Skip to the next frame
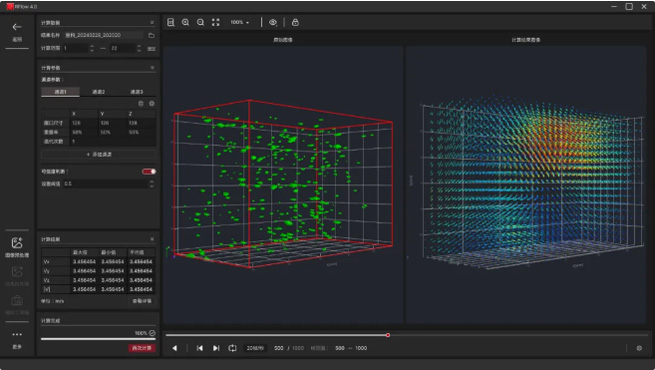The width and height of the screenshot is (655, 370). (216, 348)
